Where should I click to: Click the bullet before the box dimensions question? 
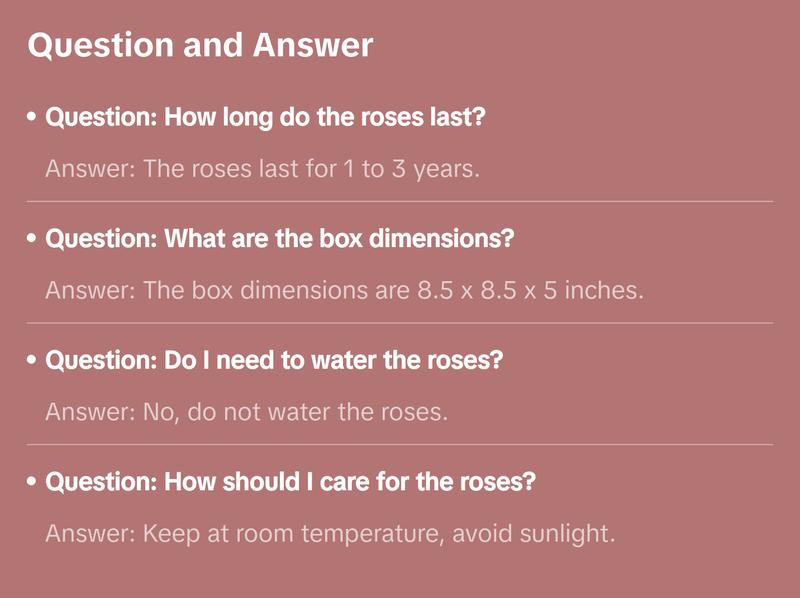click(x=33, y=240)
